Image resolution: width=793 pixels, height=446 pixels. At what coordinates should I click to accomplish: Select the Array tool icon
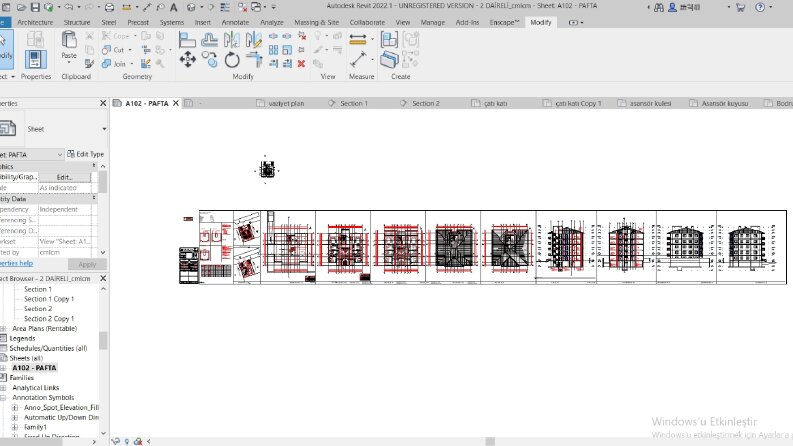(273, 50)
